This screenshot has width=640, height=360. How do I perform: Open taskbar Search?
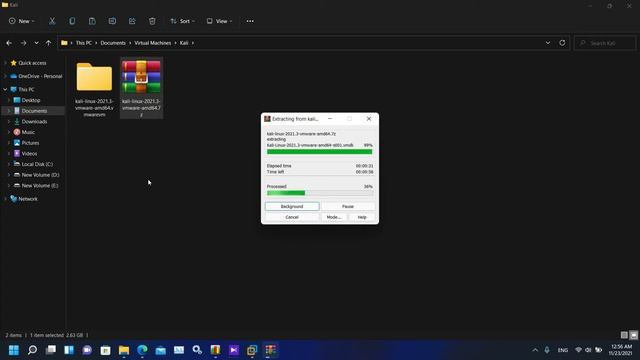pyautogui.click(x=32, y=350)
